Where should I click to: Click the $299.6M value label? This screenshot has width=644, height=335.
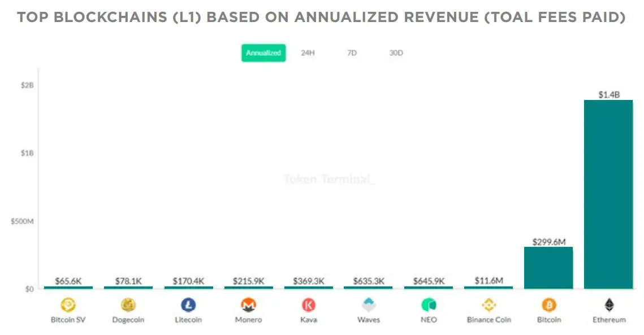click(x=549, y=242)
